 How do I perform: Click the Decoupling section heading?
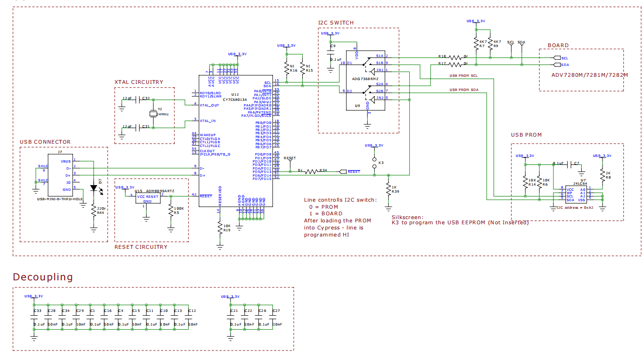43,277
